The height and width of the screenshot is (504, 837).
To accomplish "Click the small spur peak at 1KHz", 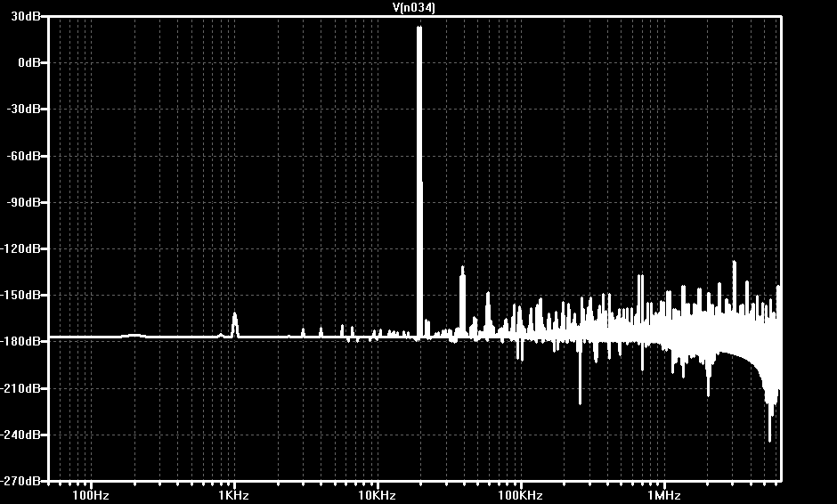I will coord(234,325).
